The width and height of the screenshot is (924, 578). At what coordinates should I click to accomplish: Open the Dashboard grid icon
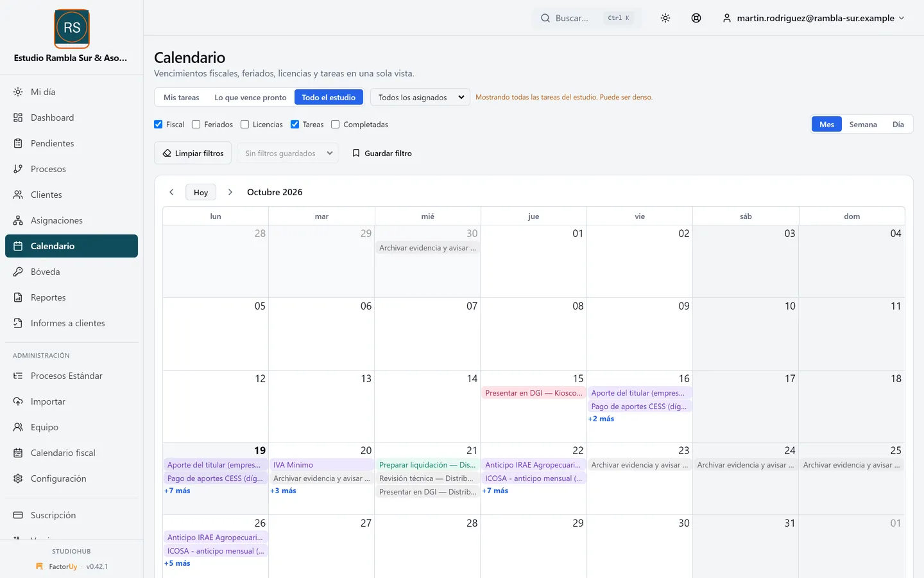(18, 118)
